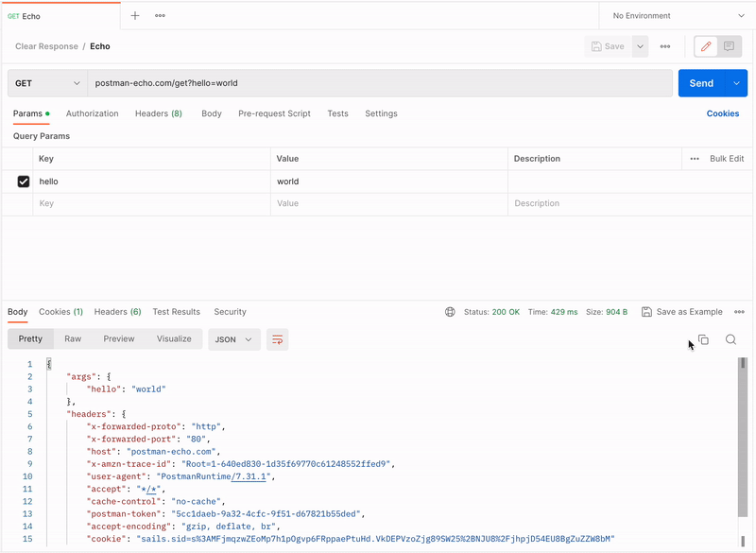756x553 pixels.
Task: Change response format from JSON dropdown
Action: tap(234, 338)
